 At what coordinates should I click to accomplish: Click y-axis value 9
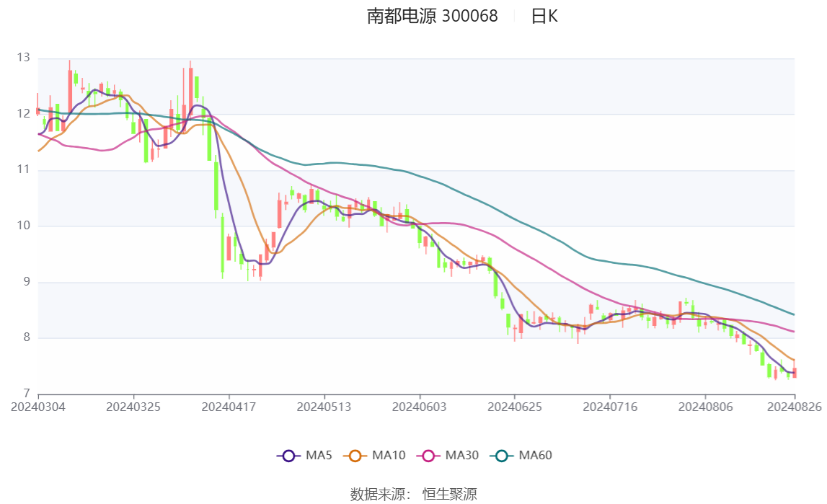[x=27, y=282]
